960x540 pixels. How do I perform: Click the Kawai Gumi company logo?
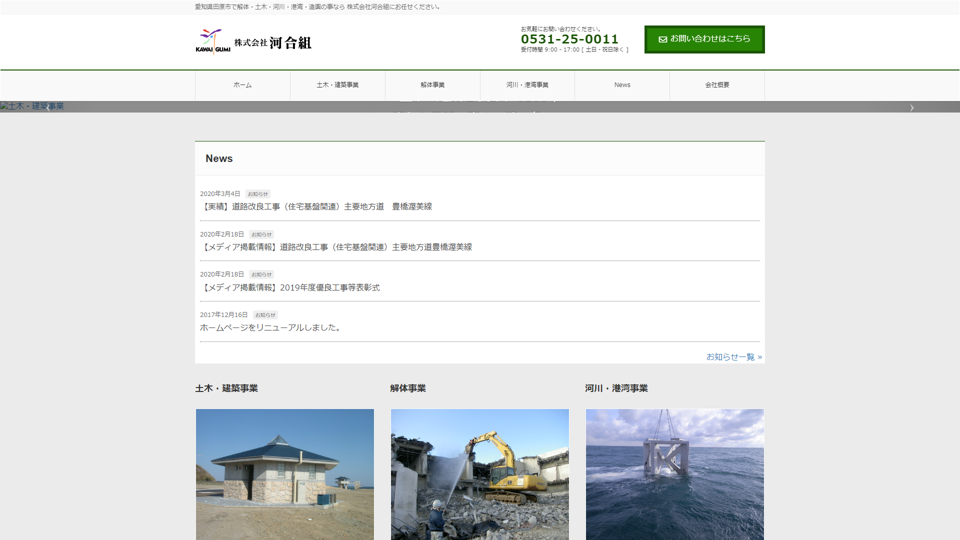click(253, 42)
